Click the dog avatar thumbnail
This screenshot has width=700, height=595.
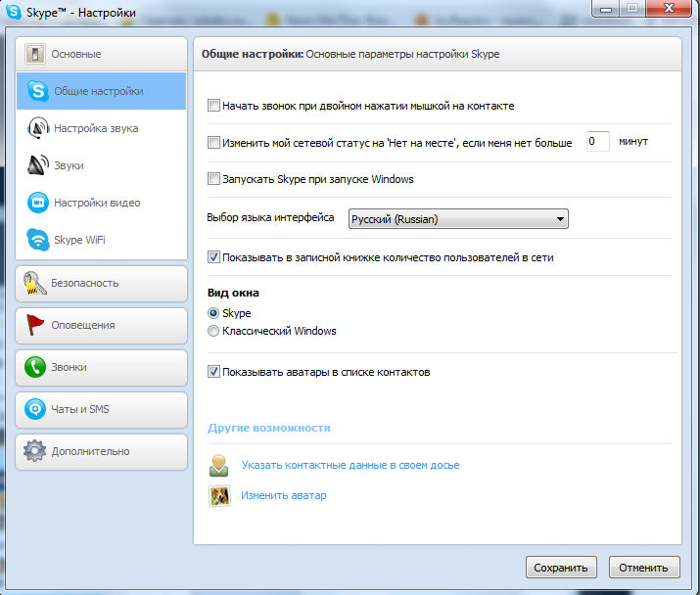219,496
